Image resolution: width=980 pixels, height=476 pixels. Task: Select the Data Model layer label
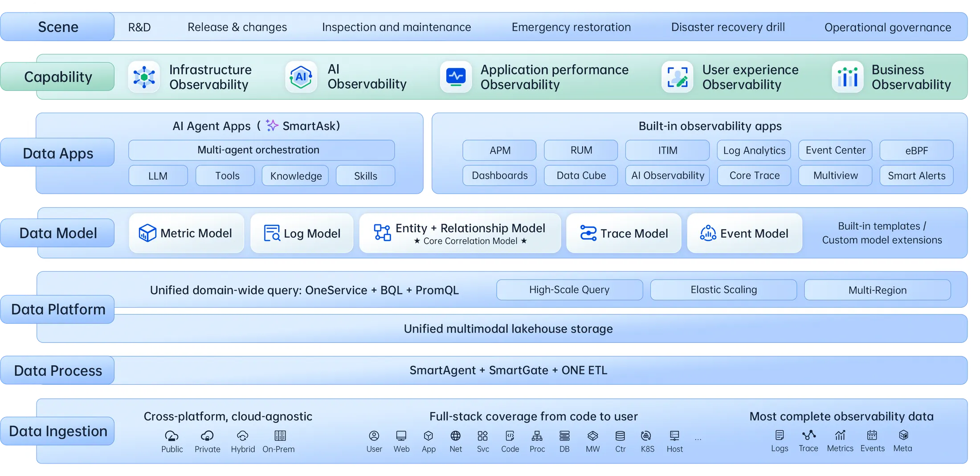coord(57,233)
